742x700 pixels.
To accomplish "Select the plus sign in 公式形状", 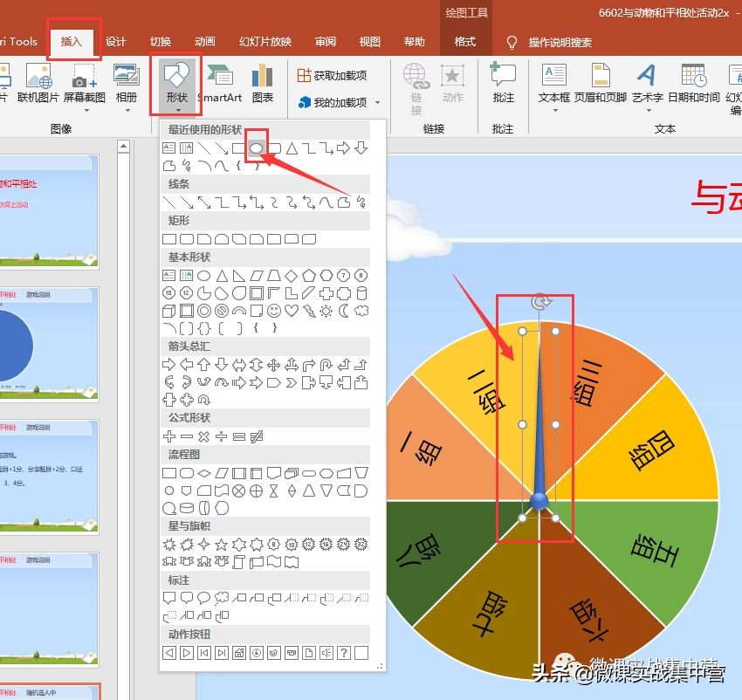I will (x=169, y=436).
